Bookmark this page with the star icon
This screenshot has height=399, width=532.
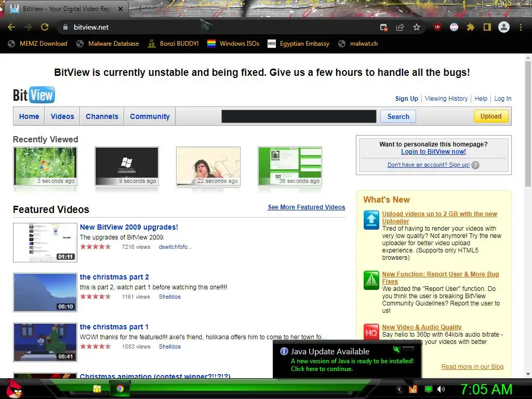point(417,27)
